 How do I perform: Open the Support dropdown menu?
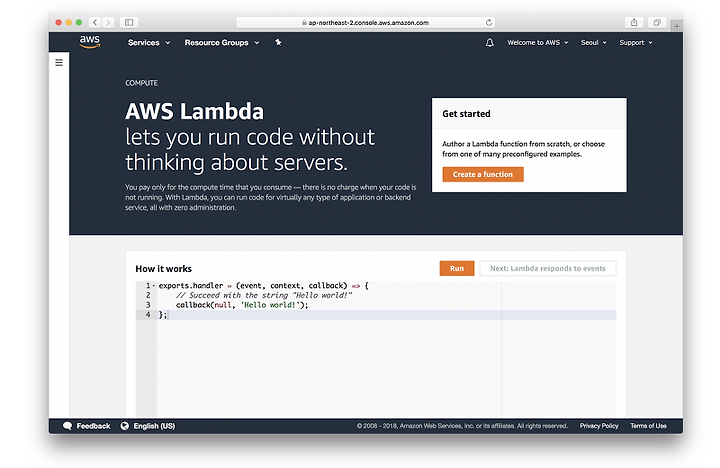[x=636, y=43]
